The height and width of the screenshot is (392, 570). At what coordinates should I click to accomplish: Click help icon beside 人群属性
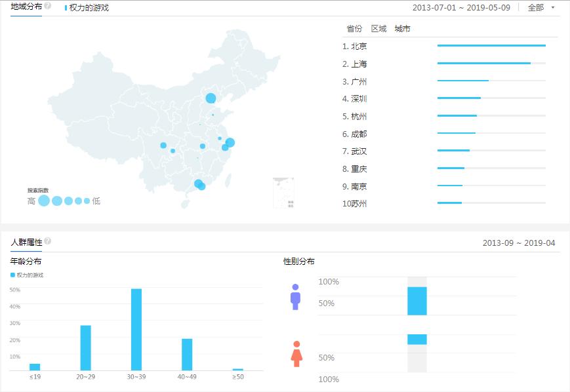point(48,241)
